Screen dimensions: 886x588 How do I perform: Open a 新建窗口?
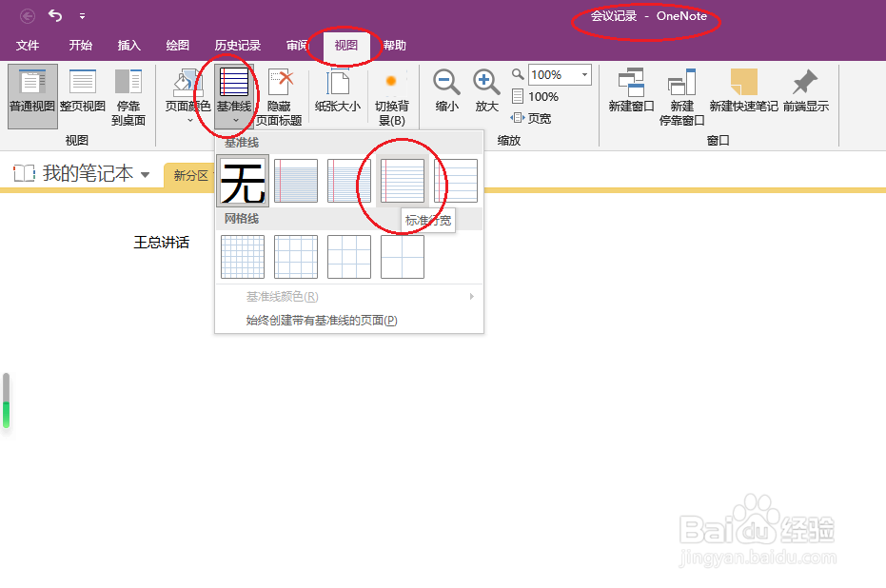[x=631, y=91]
